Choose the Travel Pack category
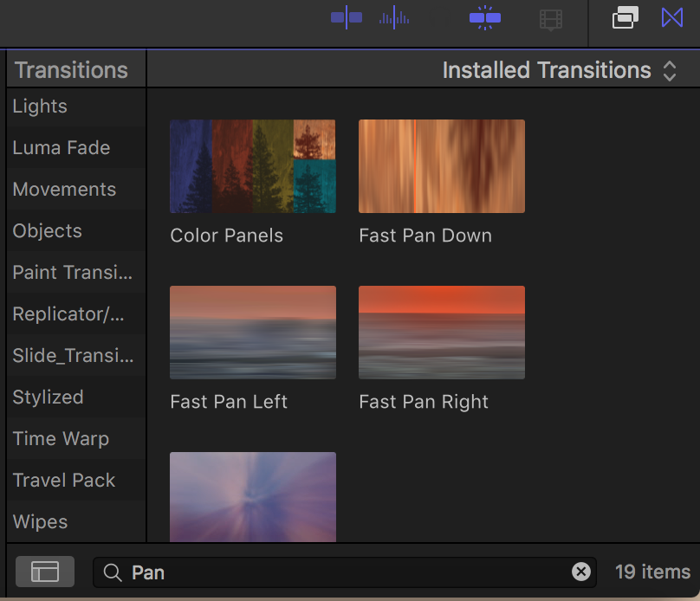This screenshot has height=601, width=700. [x=64, y=481]
